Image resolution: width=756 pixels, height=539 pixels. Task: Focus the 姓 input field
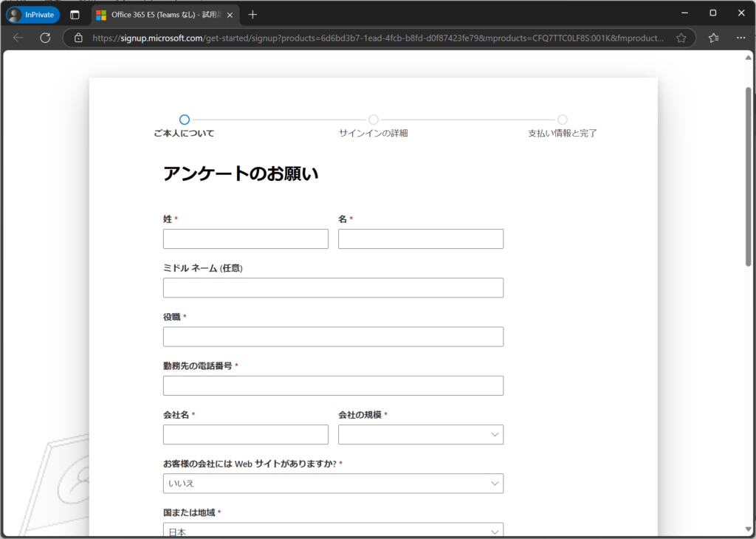(x=245, y=239)
